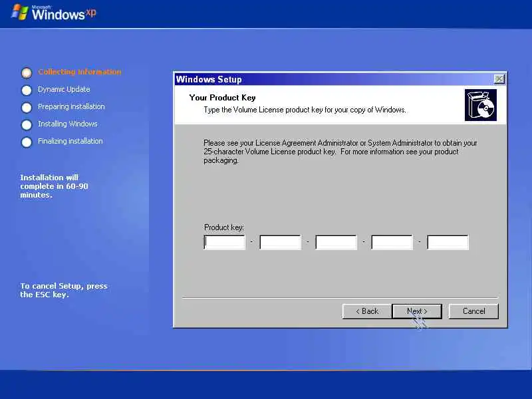The height and width of the screenshot is (399, 532).
Task: Focus the first product key field
Action: [225, 242]
